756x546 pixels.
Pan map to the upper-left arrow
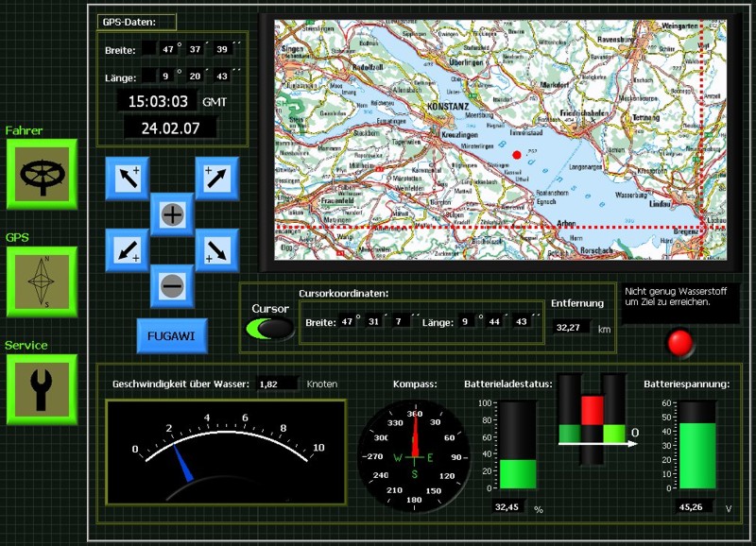(129, 178)
